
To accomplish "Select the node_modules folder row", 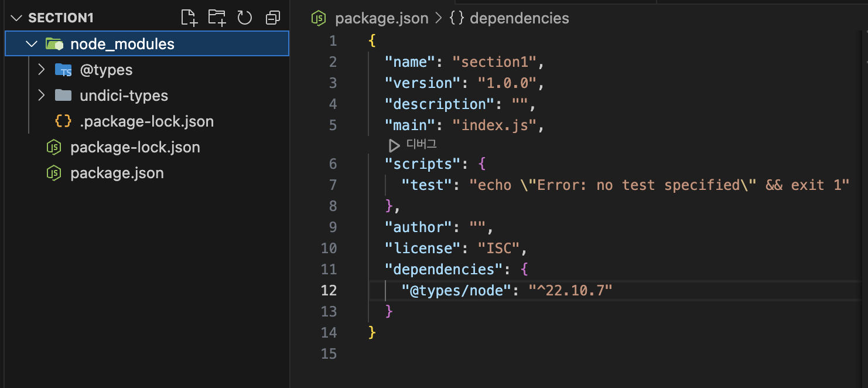I will click(x=147, y=44).
